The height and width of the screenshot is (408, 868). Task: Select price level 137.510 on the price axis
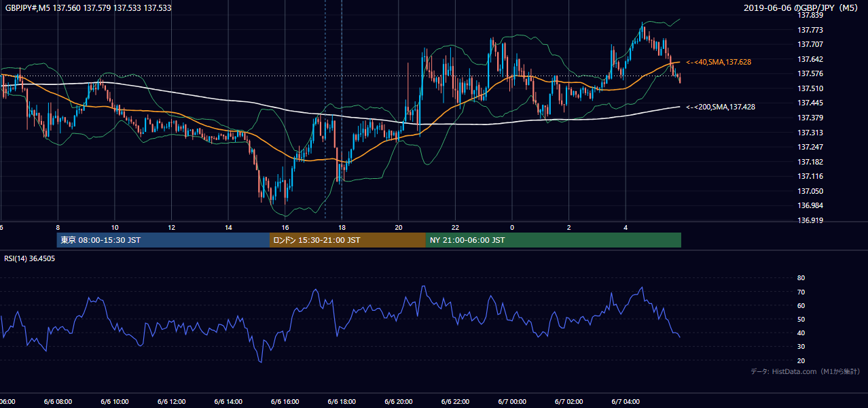point(810,88)
